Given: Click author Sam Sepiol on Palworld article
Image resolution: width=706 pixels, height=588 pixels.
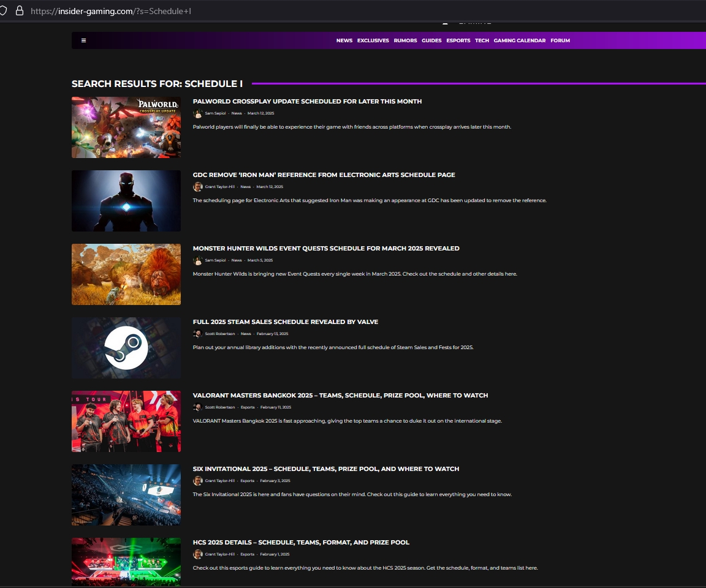Looking at the screenshot, I should coord(215,113).
